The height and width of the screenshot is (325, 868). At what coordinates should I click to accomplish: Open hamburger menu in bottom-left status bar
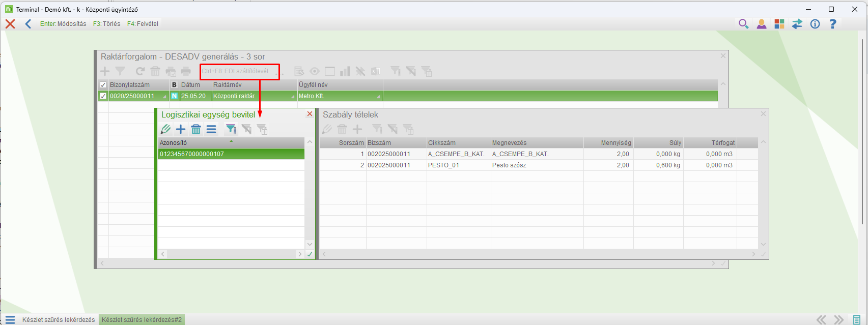[10, 320]
